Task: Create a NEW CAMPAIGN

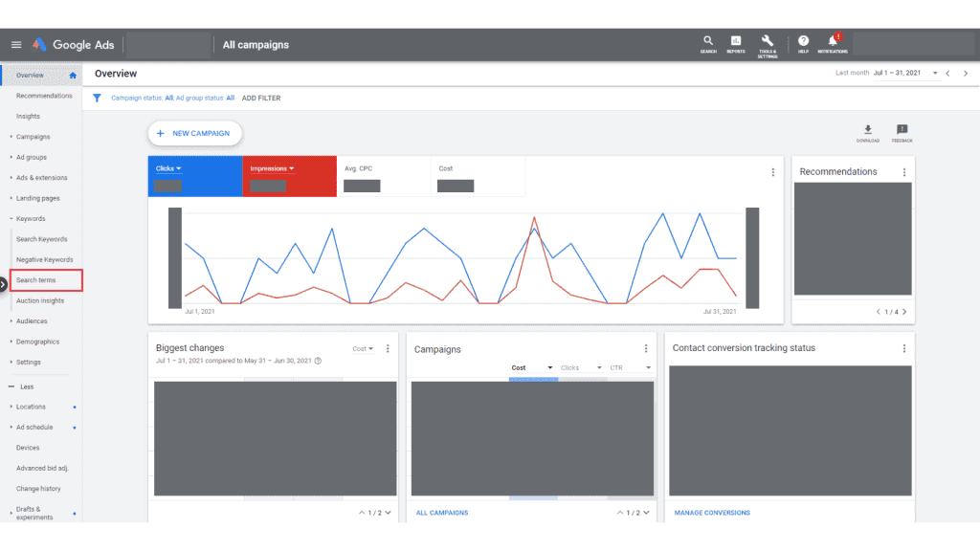Action: (x=194, y=133)
